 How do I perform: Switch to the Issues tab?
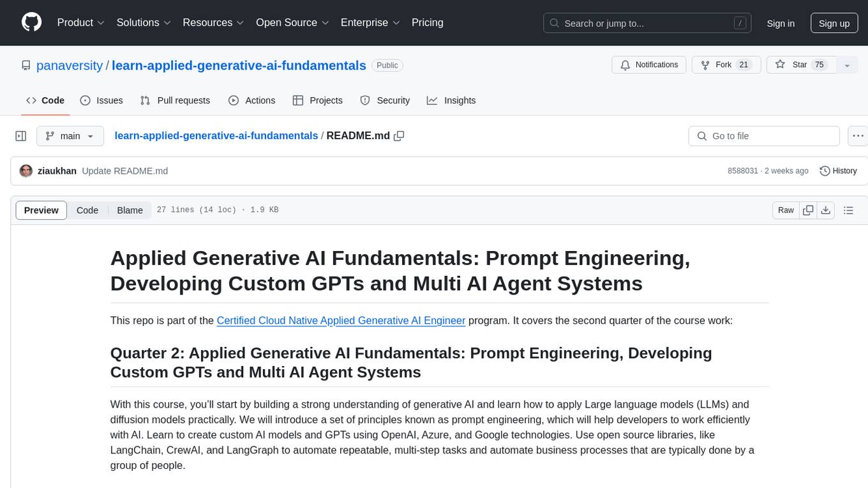click(x=101, y=100)
